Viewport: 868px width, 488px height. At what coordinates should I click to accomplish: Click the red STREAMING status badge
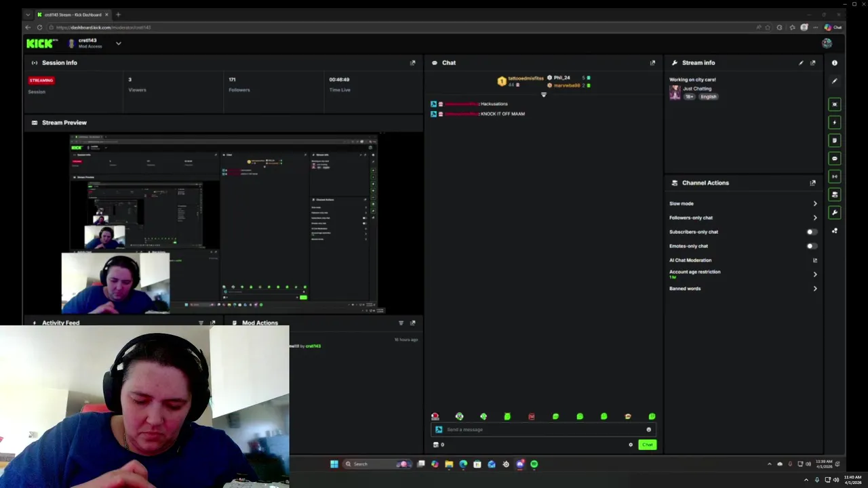[41, 81]
